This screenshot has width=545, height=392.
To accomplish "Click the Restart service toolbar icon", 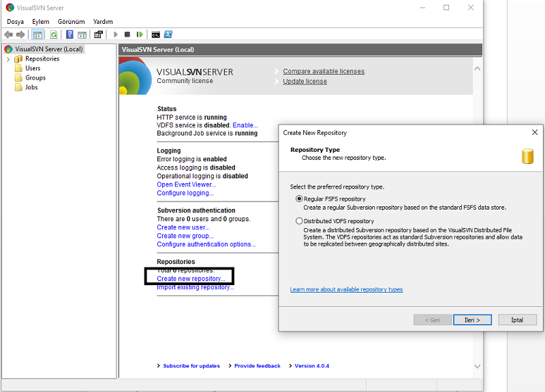I will 139,34.
